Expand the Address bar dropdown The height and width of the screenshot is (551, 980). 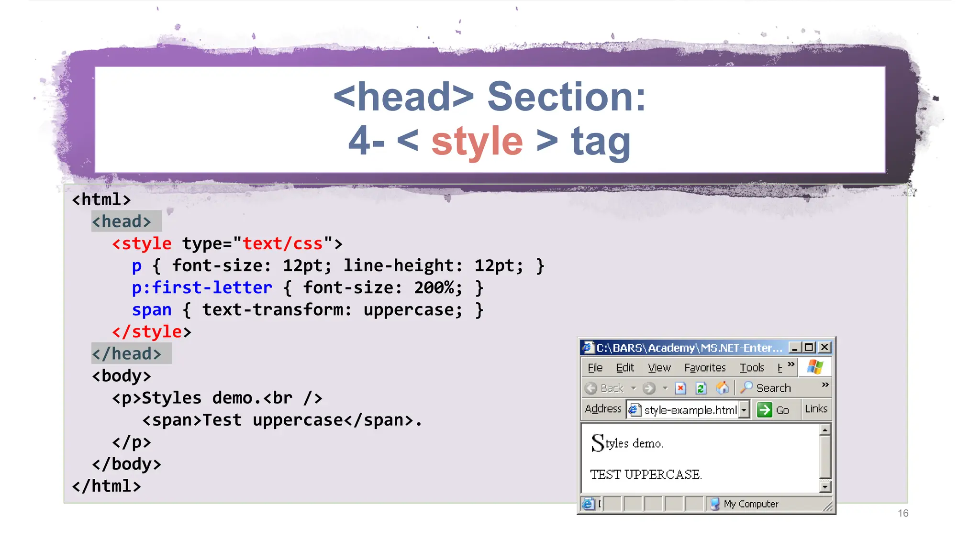pos(744,410)
